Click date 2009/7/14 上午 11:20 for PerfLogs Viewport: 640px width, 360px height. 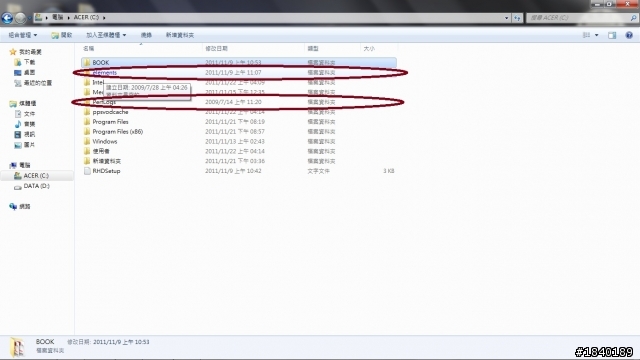coord(233,102)
